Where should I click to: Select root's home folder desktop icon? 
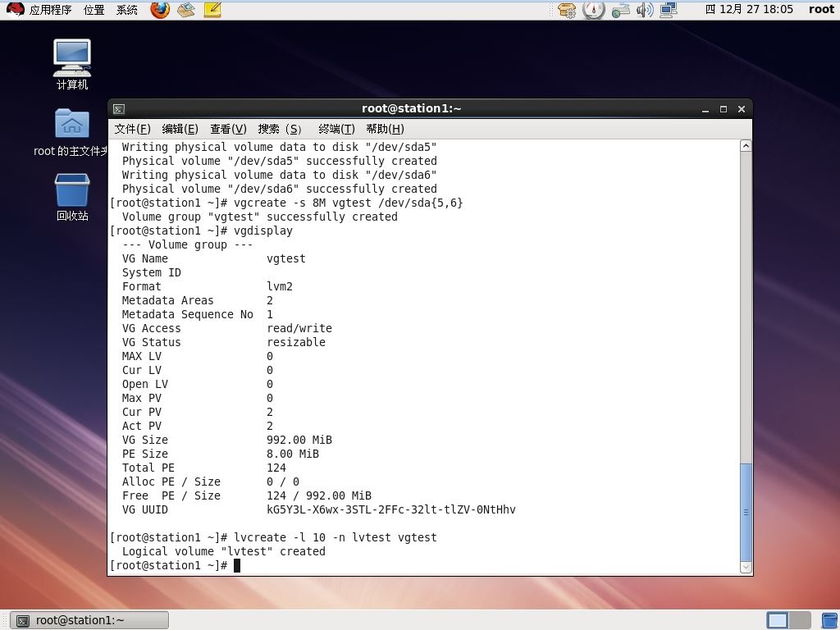tap(71, 132)
